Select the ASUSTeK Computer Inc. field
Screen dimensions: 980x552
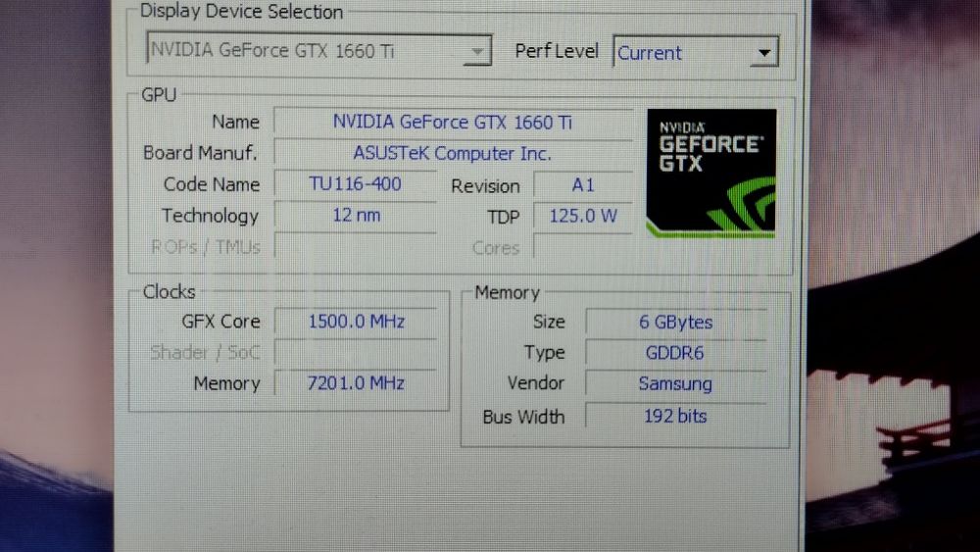(x=453, y=153)
